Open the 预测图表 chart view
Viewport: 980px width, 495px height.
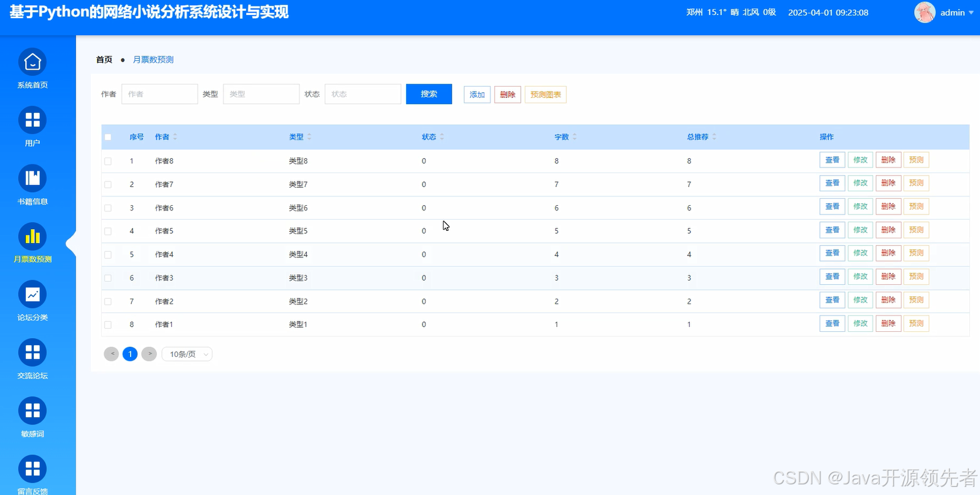pos(545,94)
